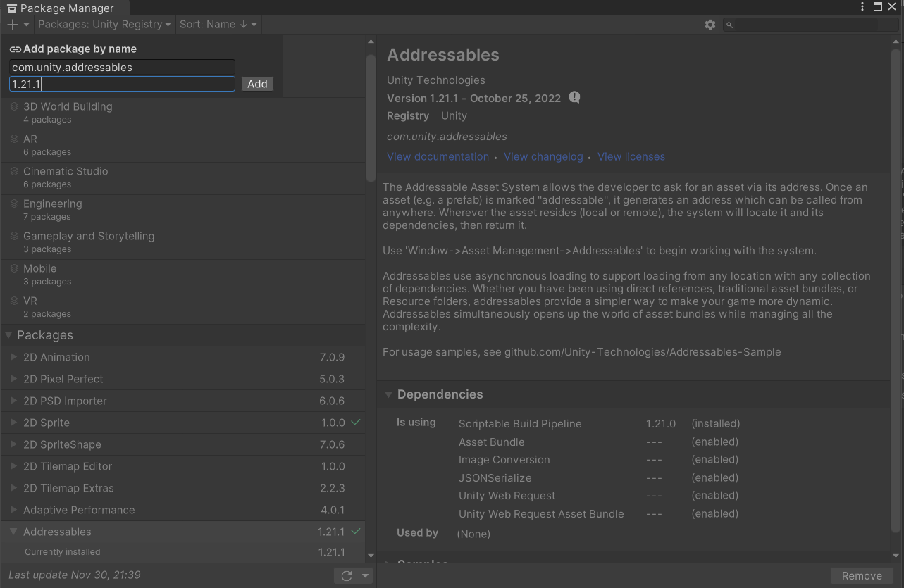Click the Gameplay and Storytelling layers icon
This screenshot has height=588, width=904.
[13, 236]
